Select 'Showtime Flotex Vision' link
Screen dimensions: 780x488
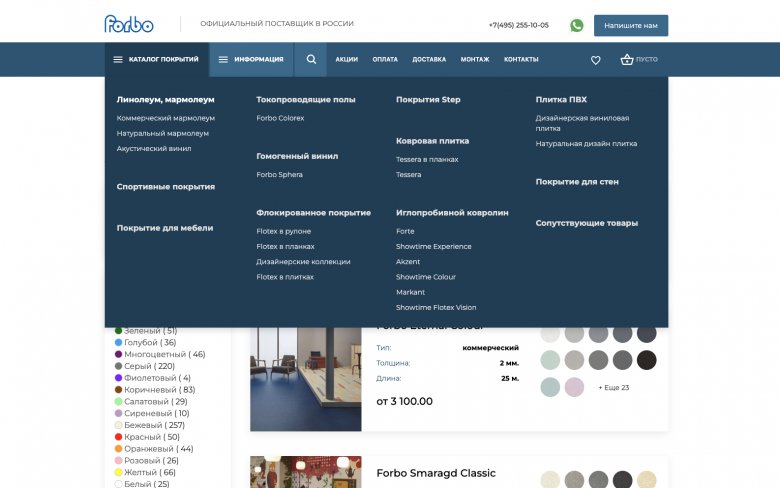click(436, 307)
